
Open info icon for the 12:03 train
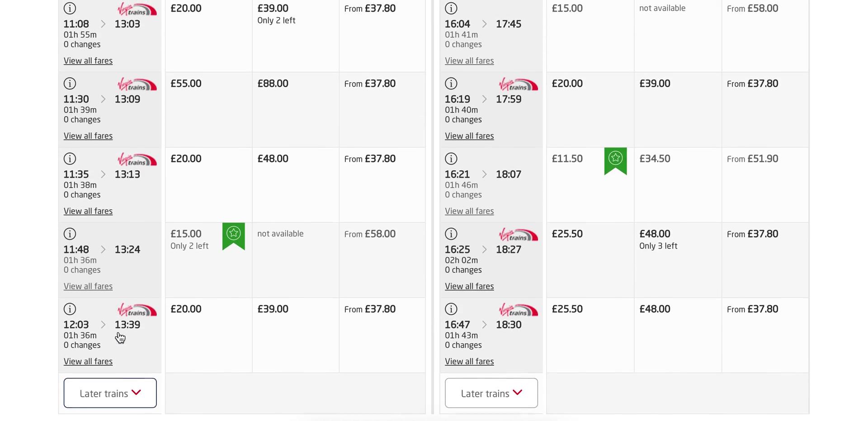coord(70,309)
